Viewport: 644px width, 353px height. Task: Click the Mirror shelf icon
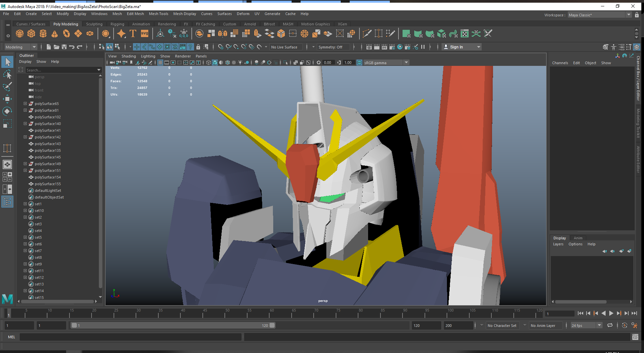click(223, 34)
